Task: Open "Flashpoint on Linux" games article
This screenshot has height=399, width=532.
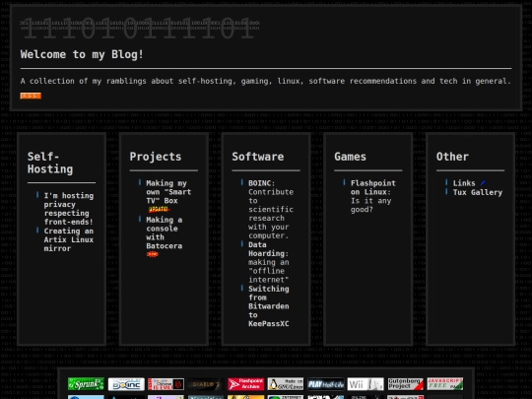Action: coord(372,196)
